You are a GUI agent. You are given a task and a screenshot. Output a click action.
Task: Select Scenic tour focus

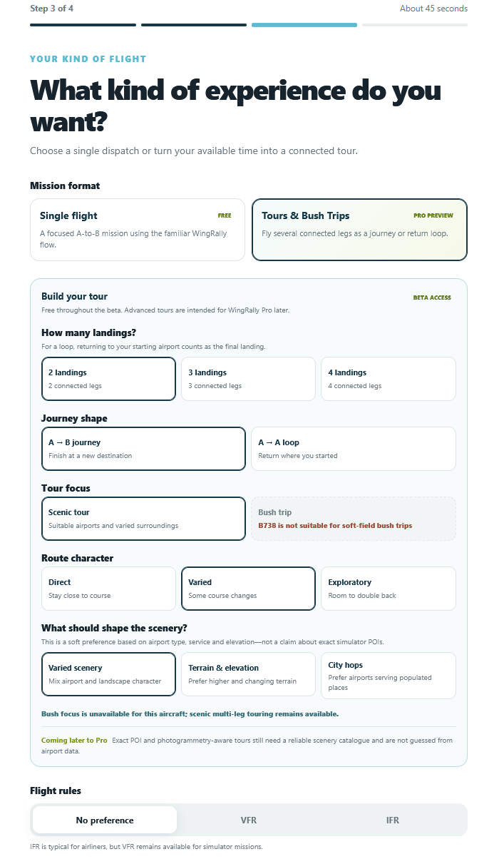coord(143,519)
